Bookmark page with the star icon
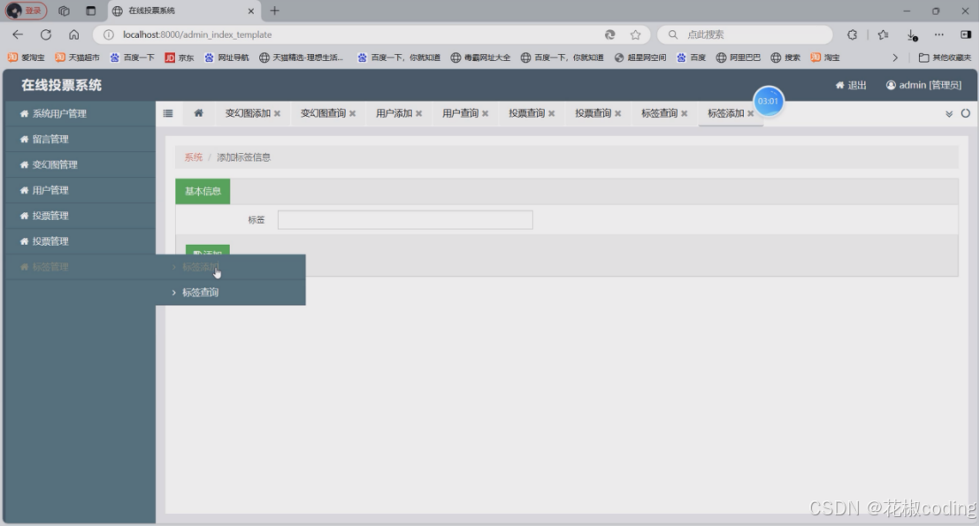The height and width of the screenshot is (526, 980). click(x=636, y=35)
